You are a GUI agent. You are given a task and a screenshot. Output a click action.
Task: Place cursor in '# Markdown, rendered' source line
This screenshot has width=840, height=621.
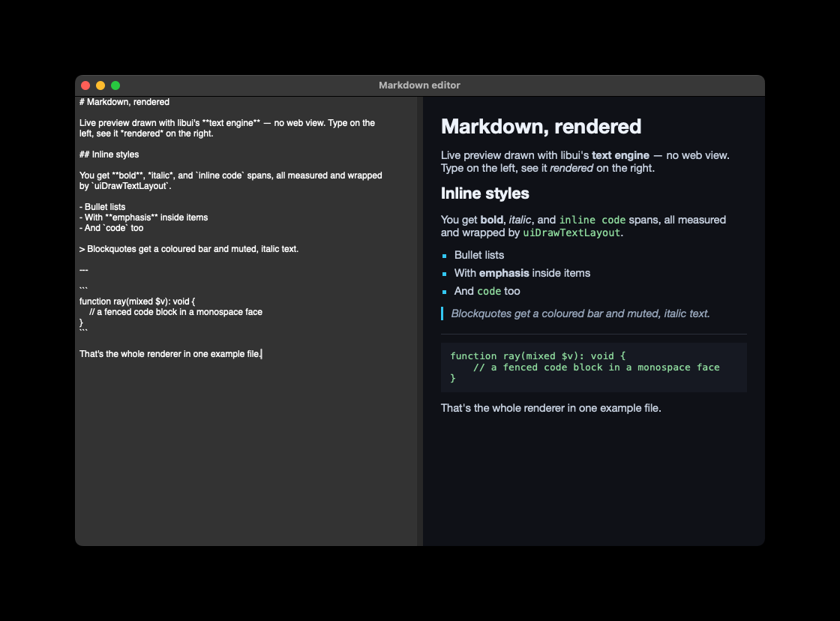(124, 102)
